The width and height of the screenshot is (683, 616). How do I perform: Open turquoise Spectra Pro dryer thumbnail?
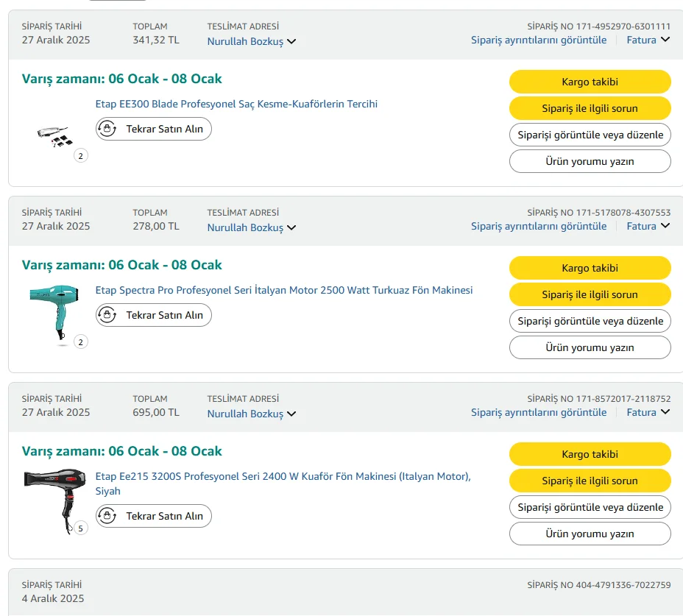53,312
